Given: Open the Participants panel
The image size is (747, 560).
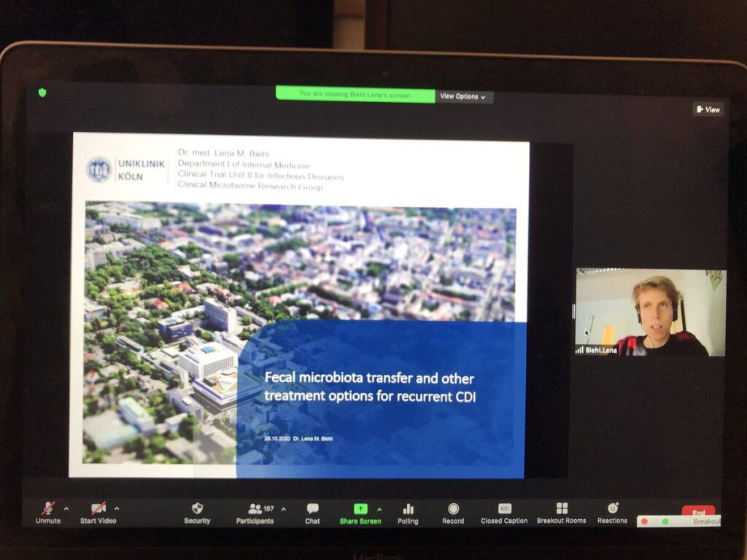Looking at the screenshot, I should (x=255, y=509).
